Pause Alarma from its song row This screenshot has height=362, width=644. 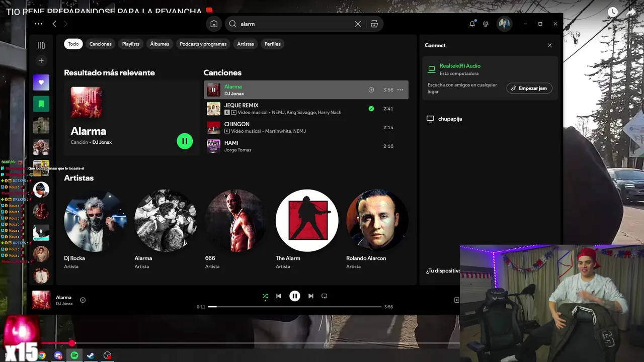[x=213, y=90]
